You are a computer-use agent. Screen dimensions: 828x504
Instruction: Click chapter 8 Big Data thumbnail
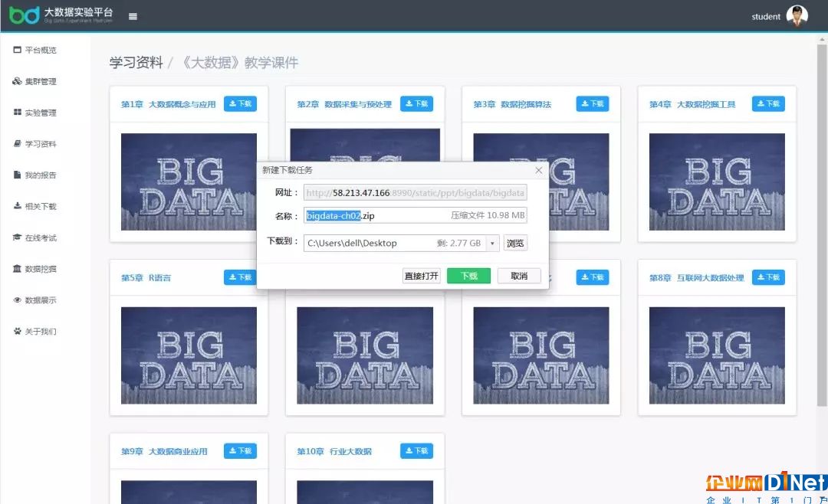point(717,355)
